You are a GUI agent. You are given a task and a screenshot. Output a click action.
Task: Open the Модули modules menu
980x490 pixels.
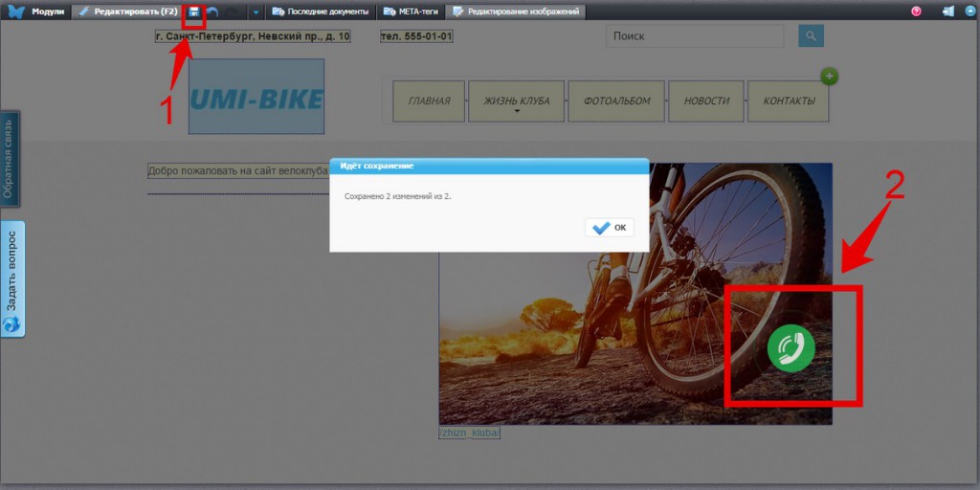pos(48,11)
